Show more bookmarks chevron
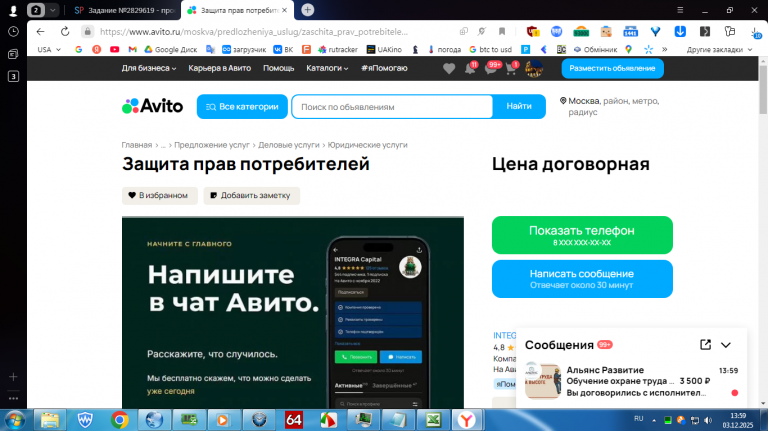The width and height of the screenshot is (768, 431). [665, 49]
